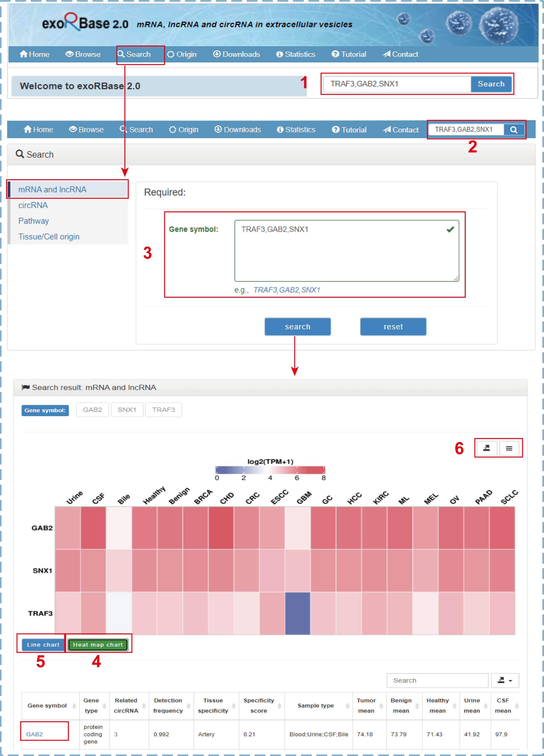Click the SNX1 gene symbol tag
The width and height of the screenshot is (544, 756).
click(127, 409)
